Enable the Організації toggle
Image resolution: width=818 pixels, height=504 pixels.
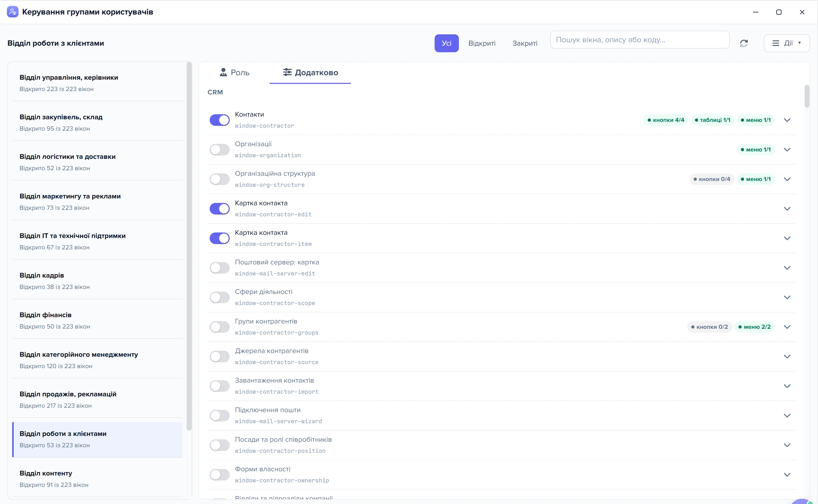[219, 150]
